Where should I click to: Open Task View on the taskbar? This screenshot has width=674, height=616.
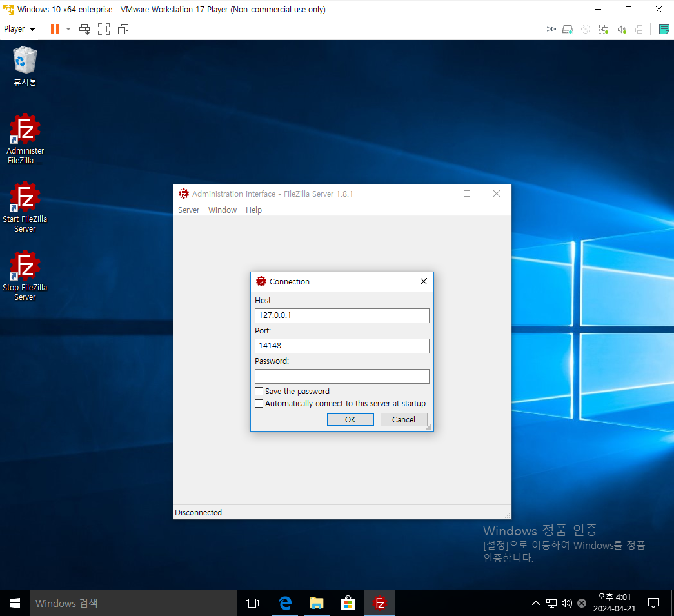click(x=252, y=603)
